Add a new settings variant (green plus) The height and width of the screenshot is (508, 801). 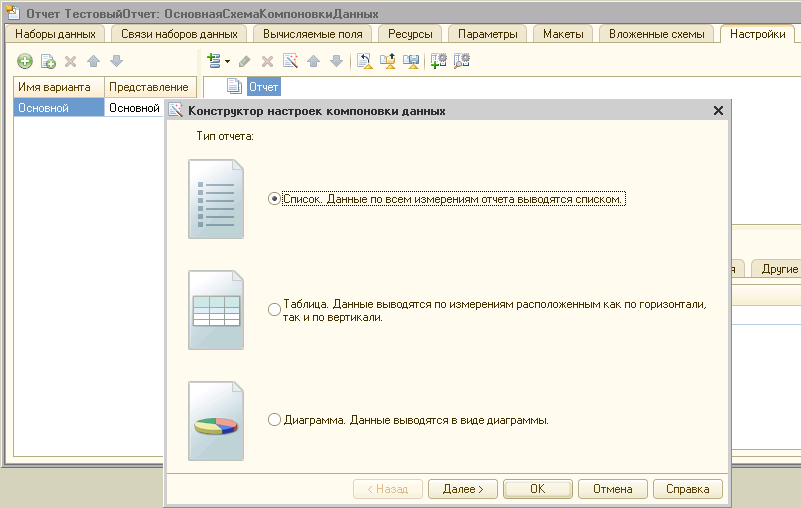25,61
